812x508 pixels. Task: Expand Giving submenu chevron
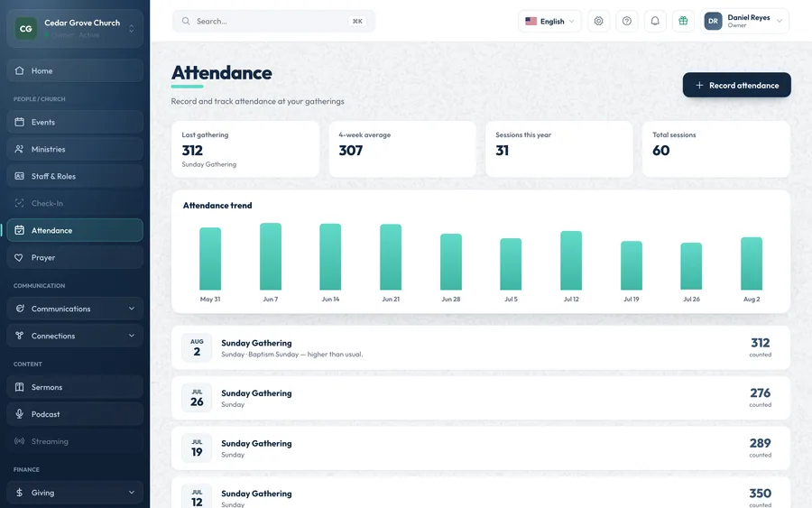tap(132, 493)
